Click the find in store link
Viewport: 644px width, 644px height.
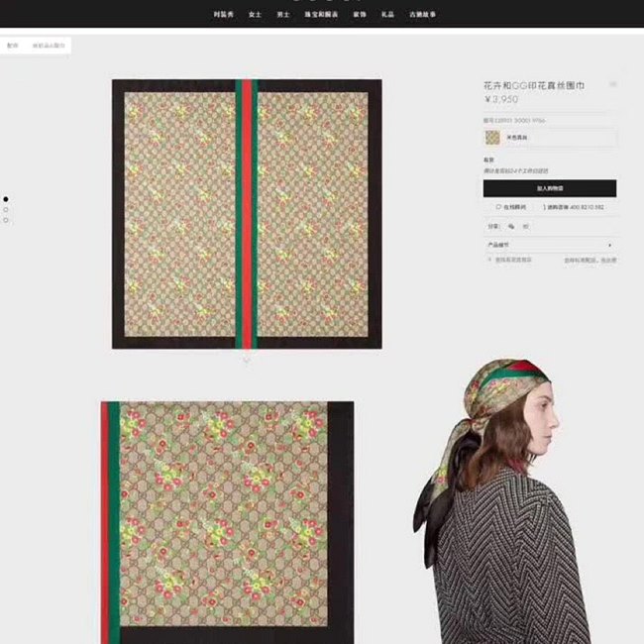coord(509,260)
